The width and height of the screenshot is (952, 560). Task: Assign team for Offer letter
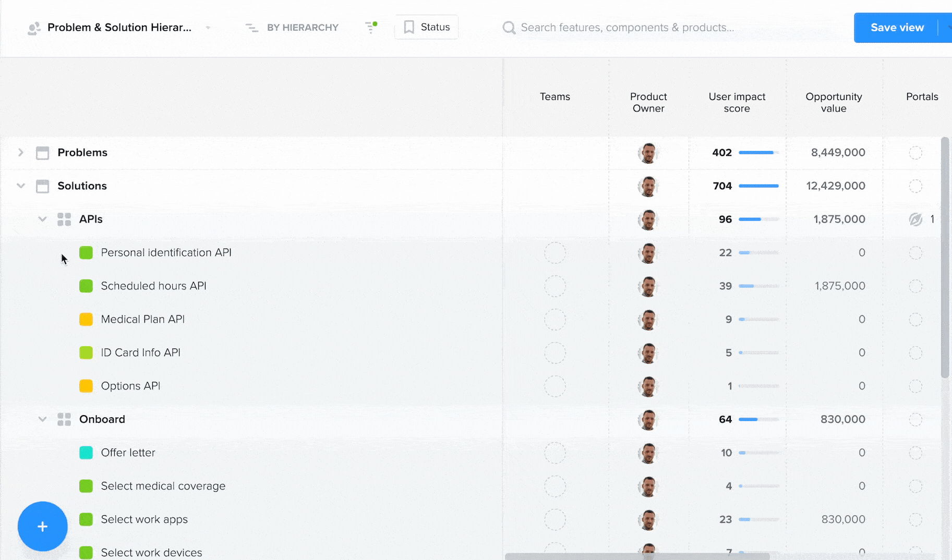coord(555,453)
